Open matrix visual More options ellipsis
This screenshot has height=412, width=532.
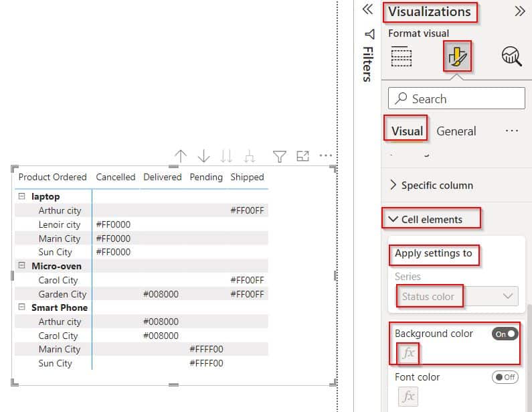click(x=326, y=155)
